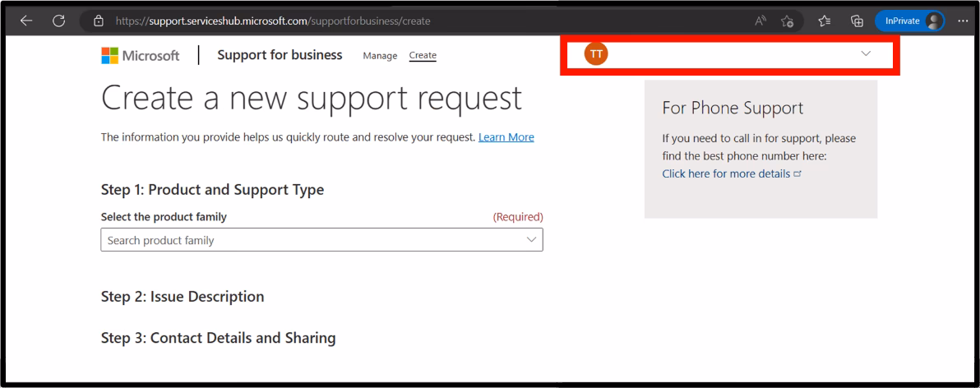Expand product family dropdown arrow
Screen dimensions: 980x388
[x=531, y=240]
